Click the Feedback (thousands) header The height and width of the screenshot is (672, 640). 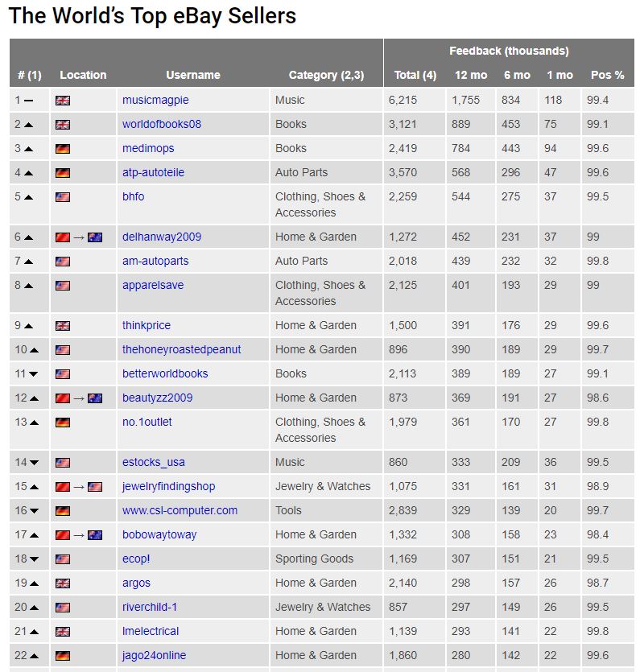pyautogui.click(x=509, y=51)
